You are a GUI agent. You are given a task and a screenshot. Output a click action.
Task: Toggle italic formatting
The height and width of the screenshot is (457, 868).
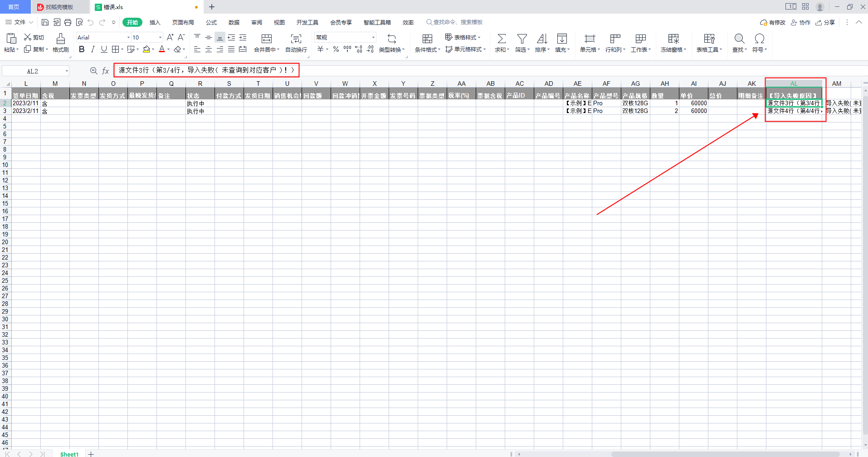93,49
